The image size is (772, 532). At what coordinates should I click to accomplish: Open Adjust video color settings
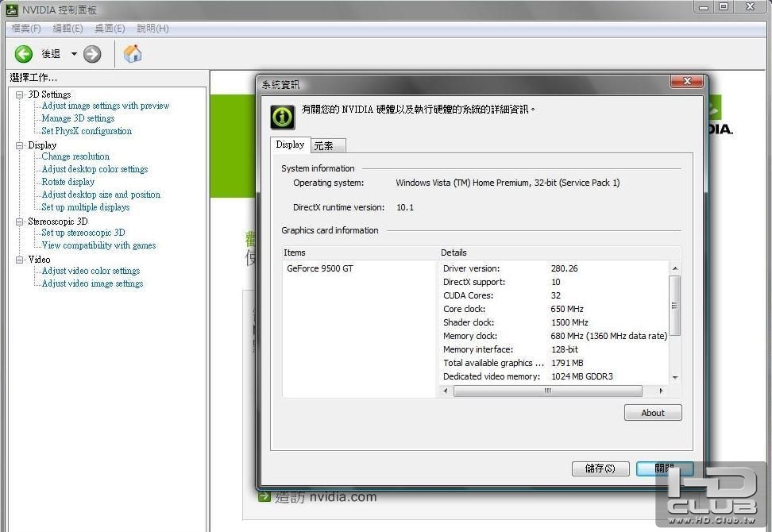click(91, 272)
